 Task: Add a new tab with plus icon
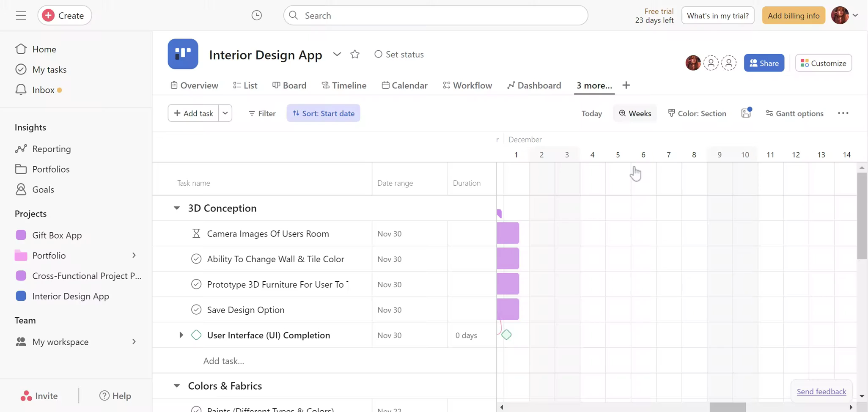pos(626,85)
